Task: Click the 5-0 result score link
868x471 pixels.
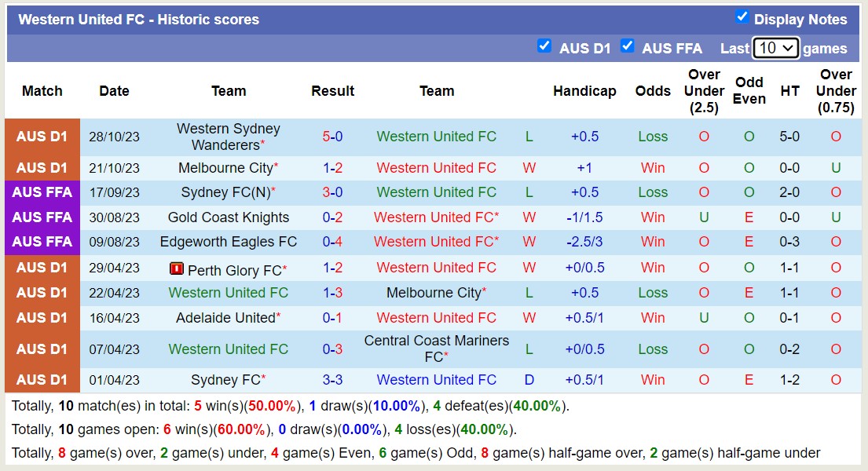Action: pos(332,137)
